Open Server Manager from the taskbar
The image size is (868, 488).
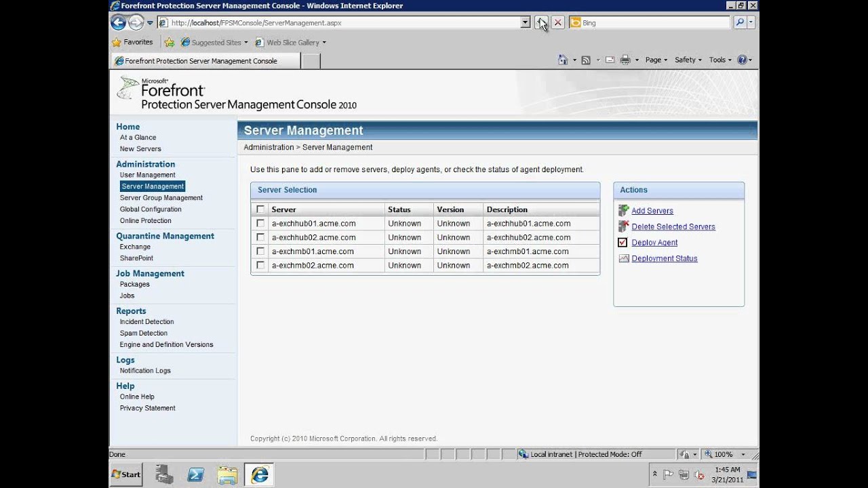pyautogui.click(x=164, y=474)
